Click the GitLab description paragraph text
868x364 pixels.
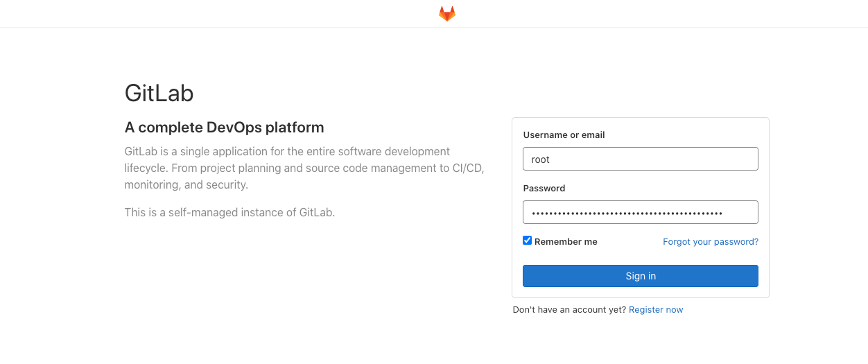click(x=304, y=168)
